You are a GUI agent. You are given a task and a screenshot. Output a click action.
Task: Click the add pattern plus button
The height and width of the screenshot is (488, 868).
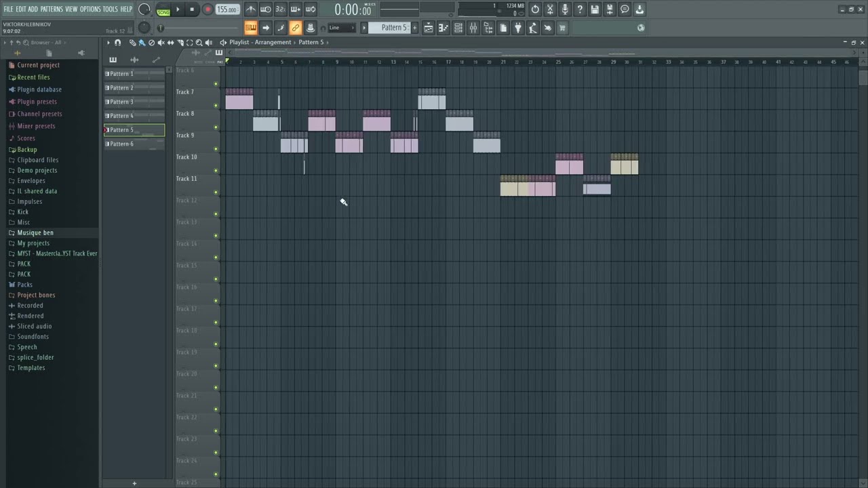click(x=134, y=483)
